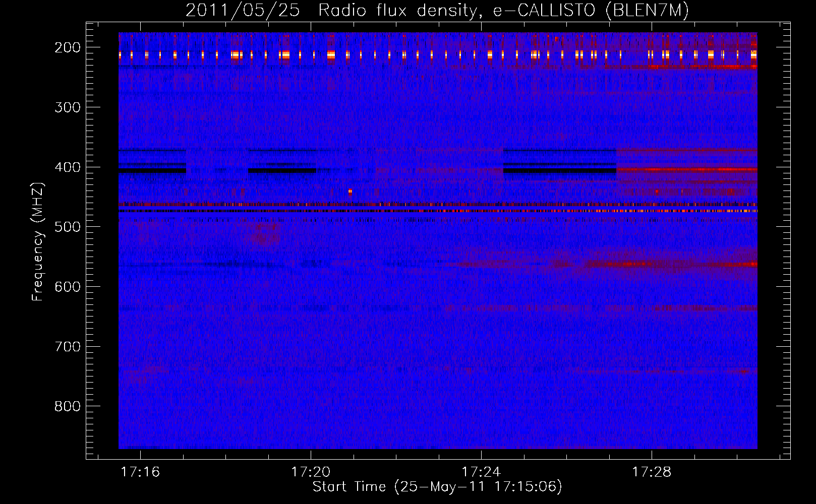This screenshot has height=504, width=816.
Task: Click the 17:24 time tick label
Action: click(482, 472)
